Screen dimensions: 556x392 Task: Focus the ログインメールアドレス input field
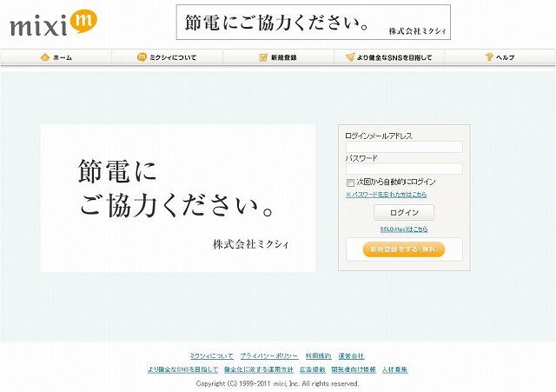point(404,147)
